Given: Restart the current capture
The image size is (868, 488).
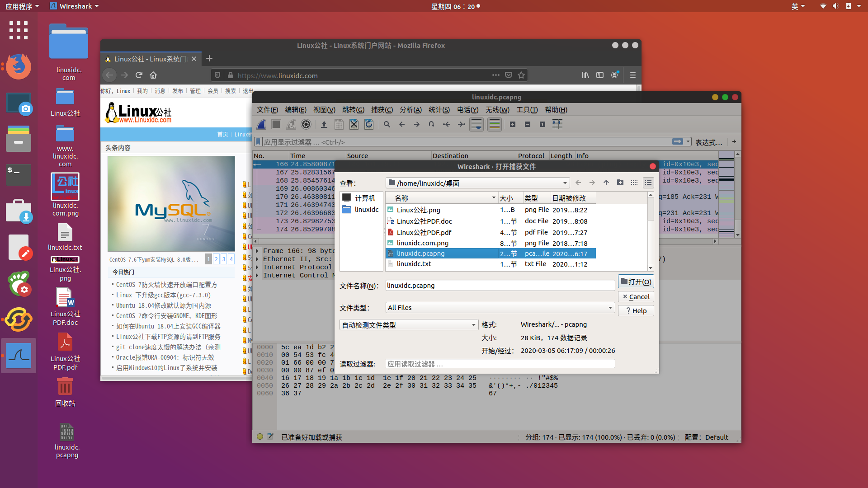Looking at the screenshot, I should click(291, 124).
